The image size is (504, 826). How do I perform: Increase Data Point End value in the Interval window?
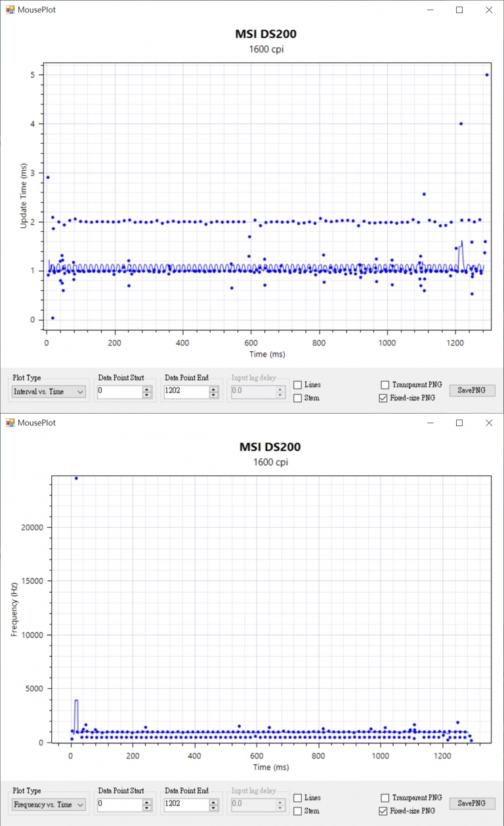coord(213,389)
